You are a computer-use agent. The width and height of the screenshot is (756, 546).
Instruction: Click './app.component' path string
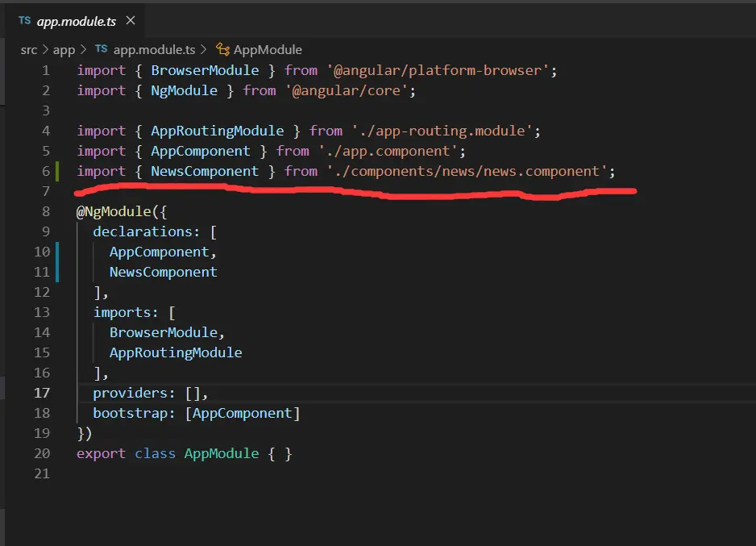click(x=388, y=151)
